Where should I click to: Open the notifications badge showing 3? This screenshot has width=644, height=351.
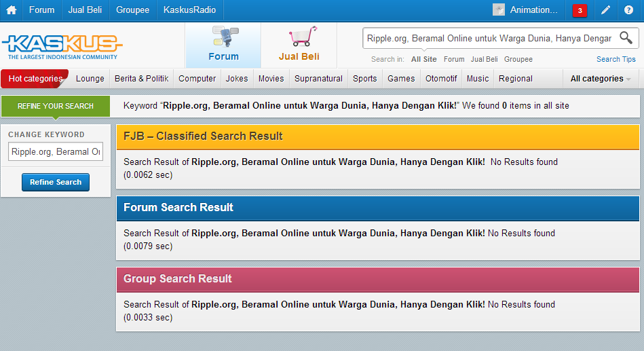580,10
